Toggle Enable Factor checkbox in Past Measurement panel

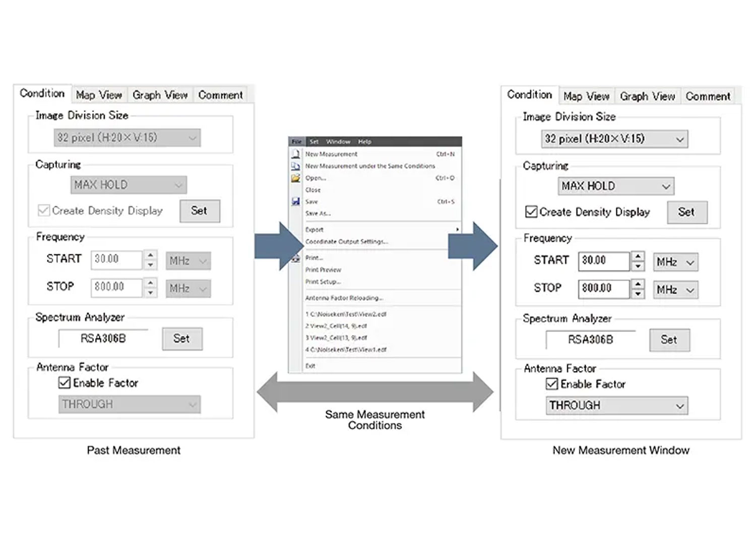click(65, 383)
